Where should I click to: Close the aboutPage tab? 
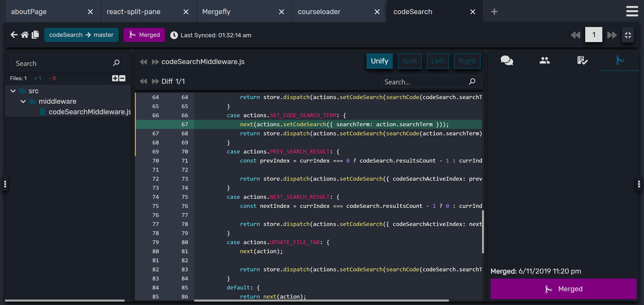coord(91,12)
